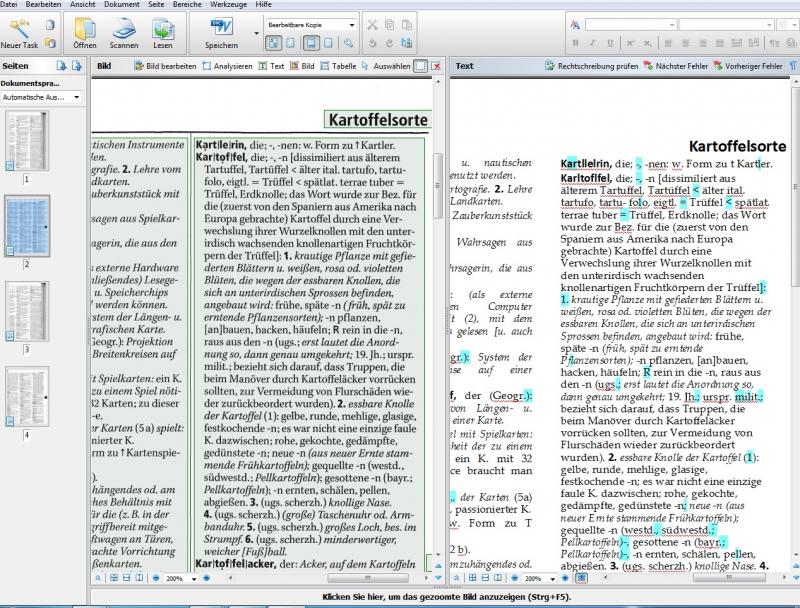
Task: Toggle Italic formatting
Action: click(x=592, y=43)
